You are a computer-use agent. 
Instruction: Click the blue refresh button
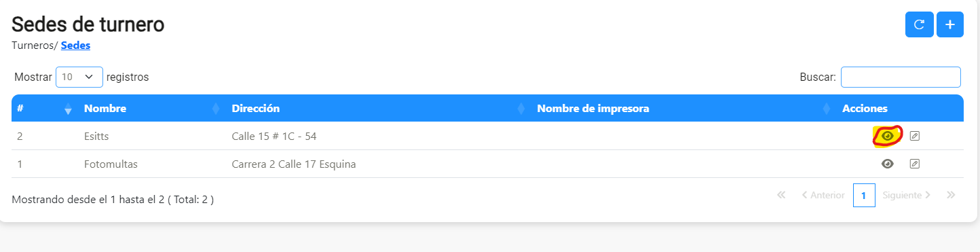pyautogui.click(x=919, y=24)
